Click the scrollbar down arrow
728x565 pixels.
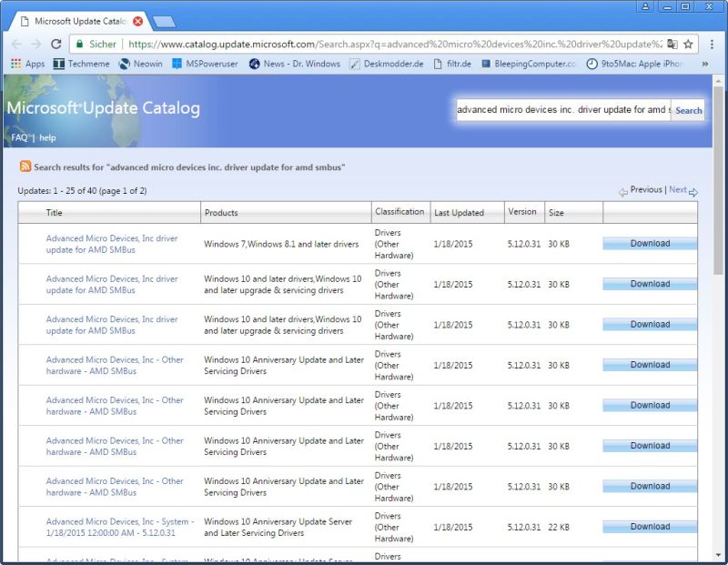[718, 555]
